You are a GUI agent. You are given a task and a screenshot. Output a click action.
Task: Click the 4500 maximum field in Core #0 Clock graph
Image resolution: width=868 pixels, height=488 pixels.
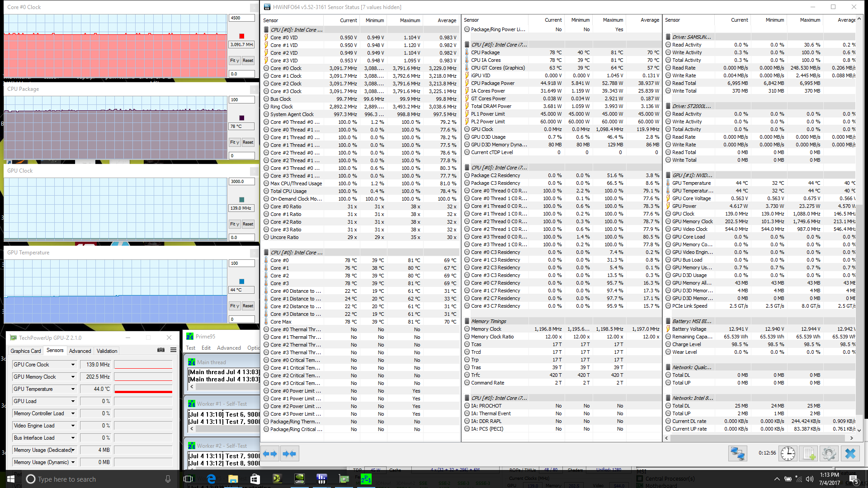tap(242, 18)
